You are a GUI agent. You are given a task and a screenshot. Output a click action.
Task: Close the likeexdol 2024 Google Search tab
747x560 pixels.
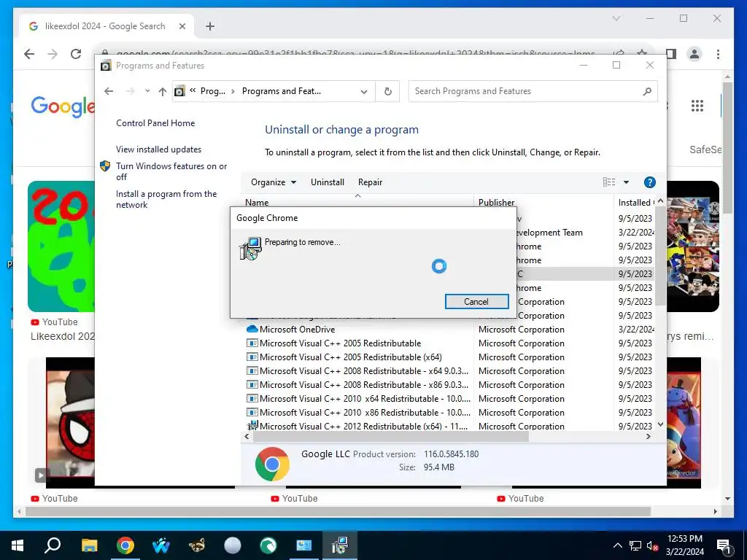[x=182, y=26]
